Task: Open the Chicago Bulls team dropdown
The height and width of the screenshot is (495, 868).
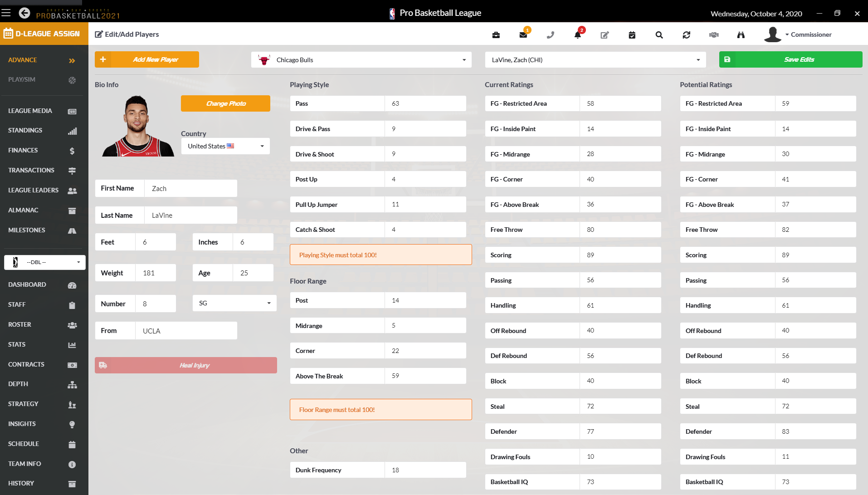Action: coord(361,60)
